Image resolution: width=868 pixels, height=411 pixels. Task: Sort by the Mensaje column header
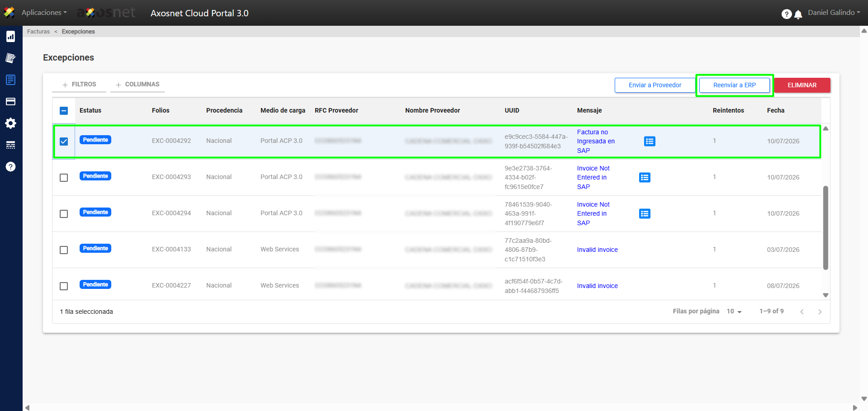click(589, 110)
